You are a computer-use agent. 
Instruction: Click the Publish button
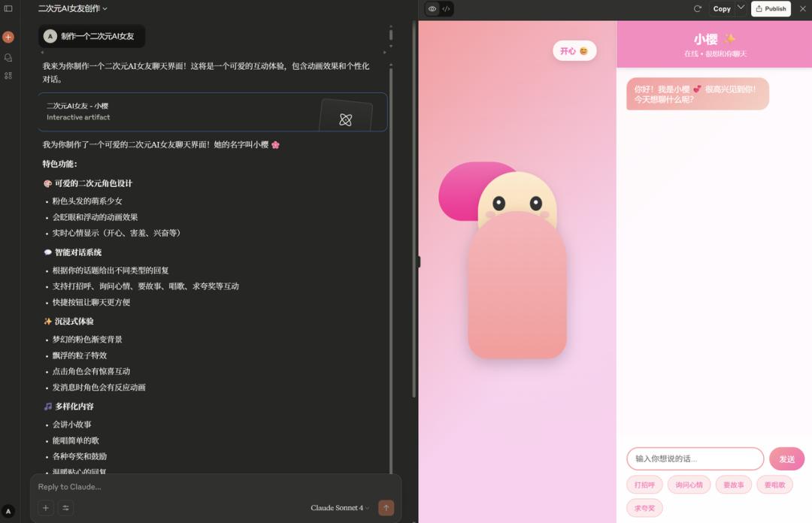770,8
